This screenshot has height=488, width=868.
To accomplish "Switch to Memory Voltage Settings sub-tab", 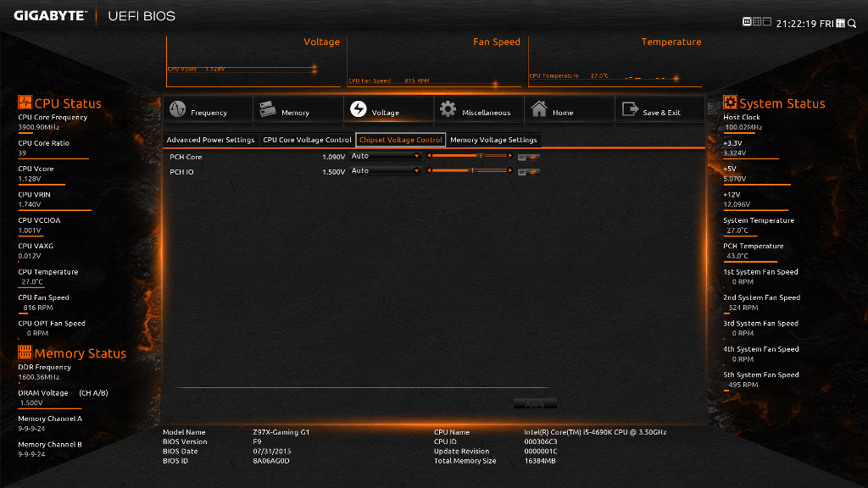I will click(x=493, y=140).
